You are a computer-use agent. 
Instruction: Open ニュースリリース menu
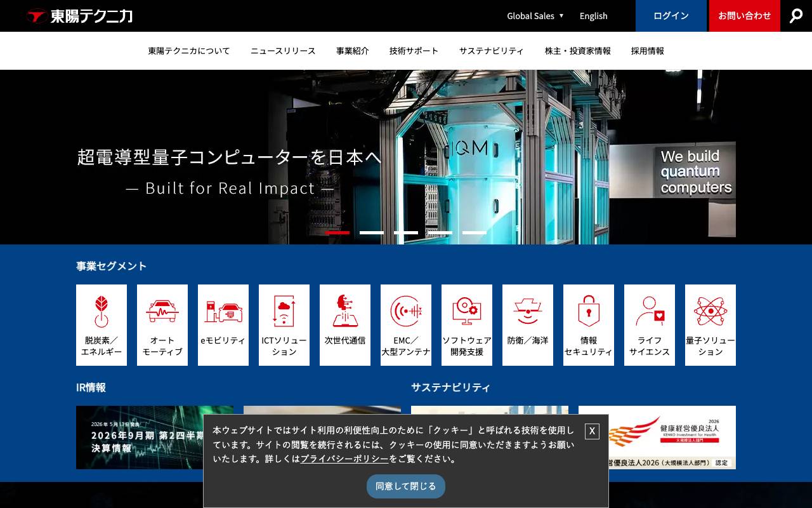coord(283,51)
